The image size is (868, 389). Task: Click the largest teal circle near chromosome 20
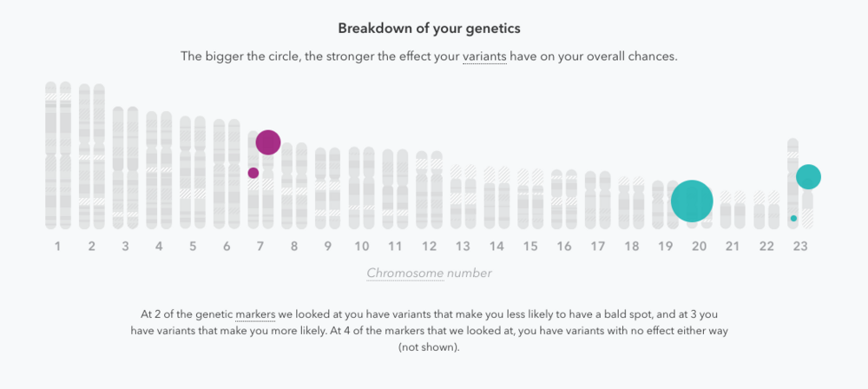tap(692, 201)
